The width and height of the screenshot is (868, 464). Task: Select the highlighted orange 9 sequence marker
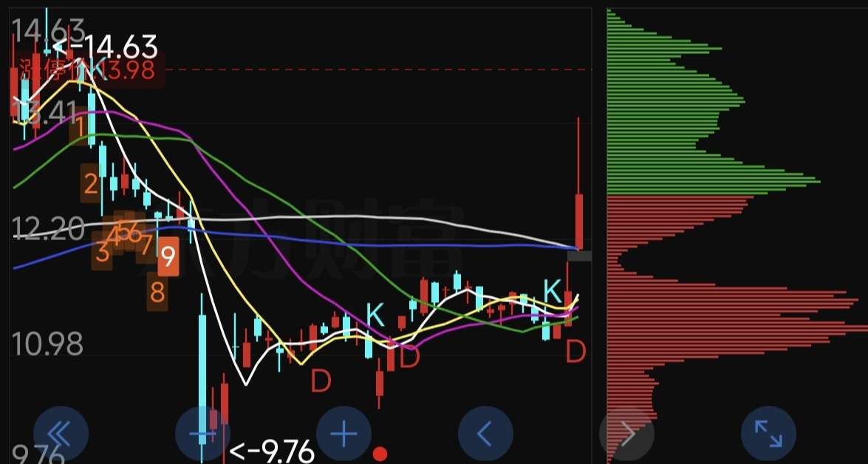coord(168,256)
